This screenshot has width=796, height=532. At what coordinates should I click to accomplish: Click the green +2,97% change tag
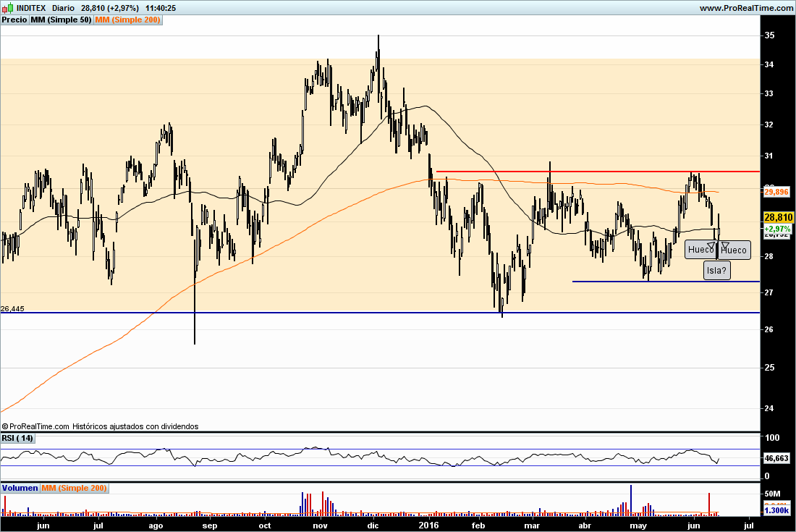[x=777, y=229]
